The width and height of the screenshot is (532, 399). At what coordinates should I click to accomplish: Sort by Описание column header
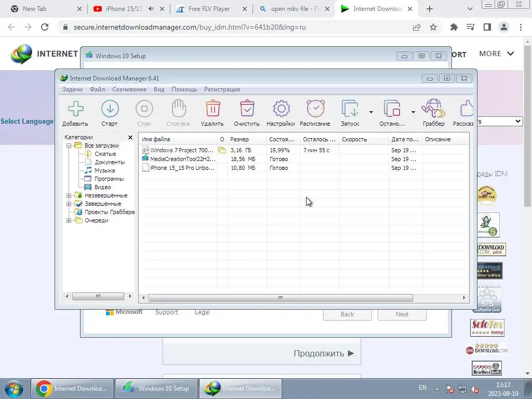pyautogui.click(x=445, y=139)
